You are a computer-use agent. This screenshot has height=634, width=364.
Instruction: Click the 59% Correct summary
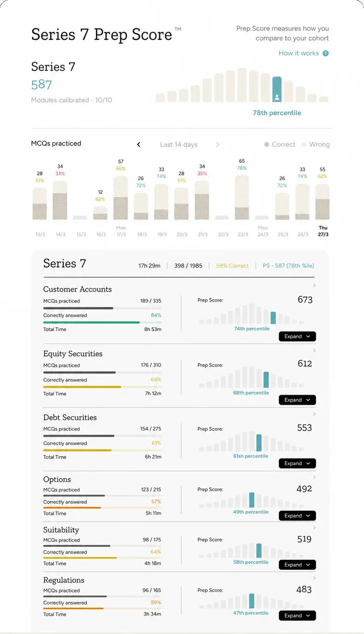click(x=233, y=265)
